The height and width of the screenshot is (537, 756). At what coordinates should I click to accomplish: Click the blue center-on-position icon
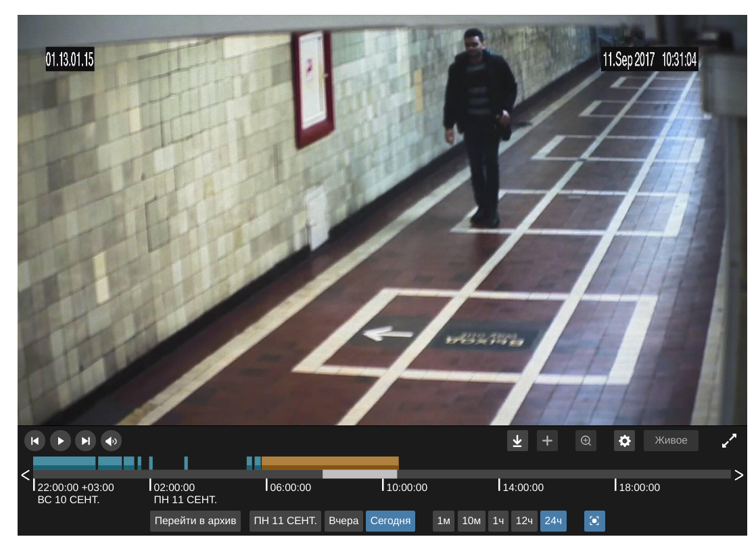(x=594, y=521)
